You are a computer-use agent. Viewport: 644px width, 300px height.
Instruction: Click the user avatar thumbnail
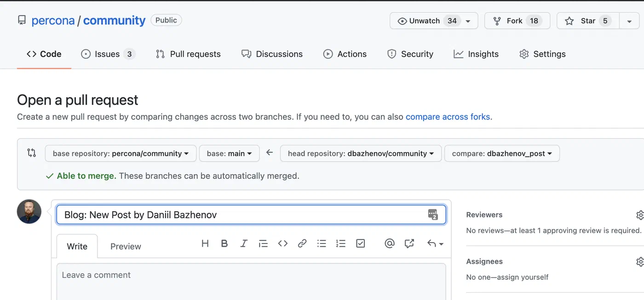[29, 211]
